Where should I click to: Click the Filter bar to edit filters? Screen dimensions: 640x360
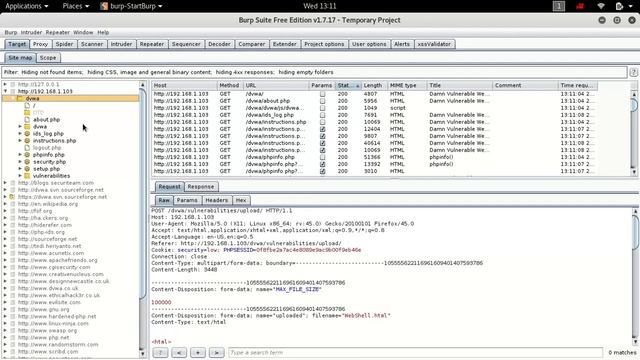click(x=314, y=72)
